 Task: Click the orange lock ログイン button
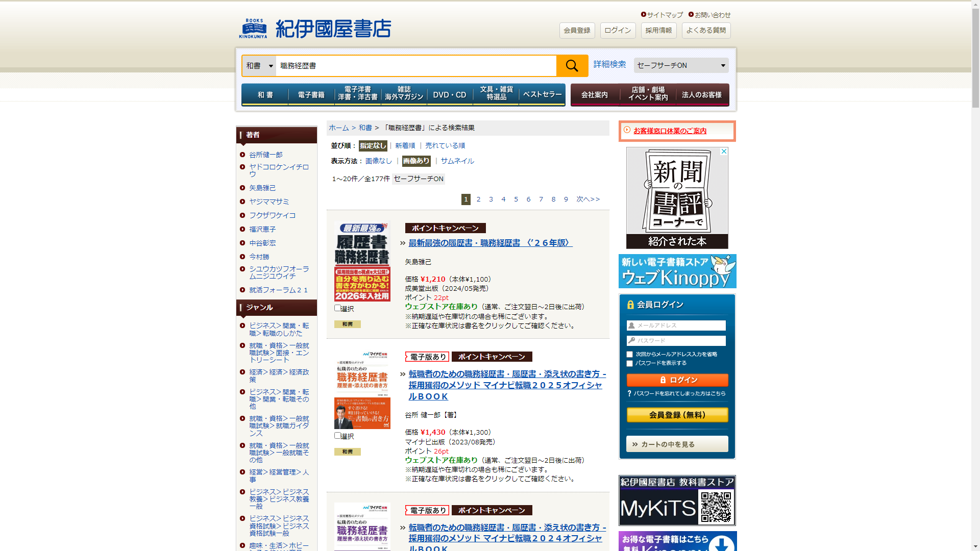click(677, 380)
